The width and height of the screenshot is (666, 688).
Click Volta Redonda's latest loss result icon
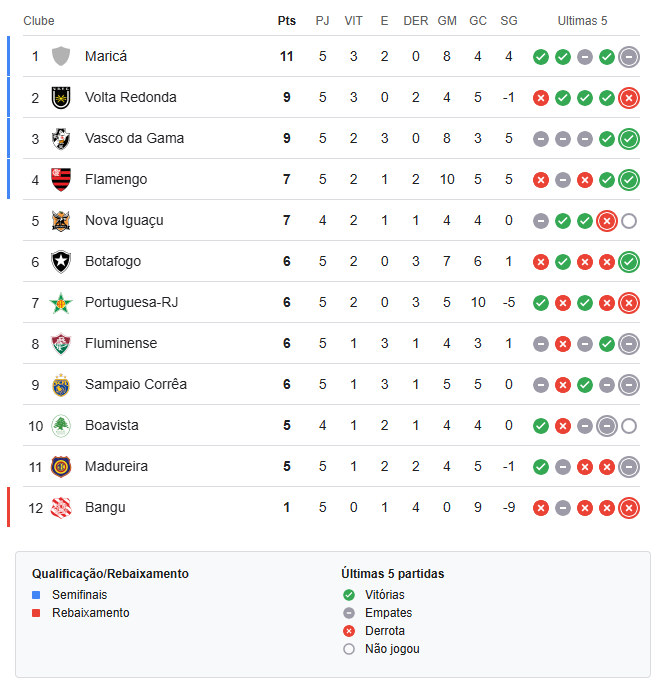click(x=629, y=98)
